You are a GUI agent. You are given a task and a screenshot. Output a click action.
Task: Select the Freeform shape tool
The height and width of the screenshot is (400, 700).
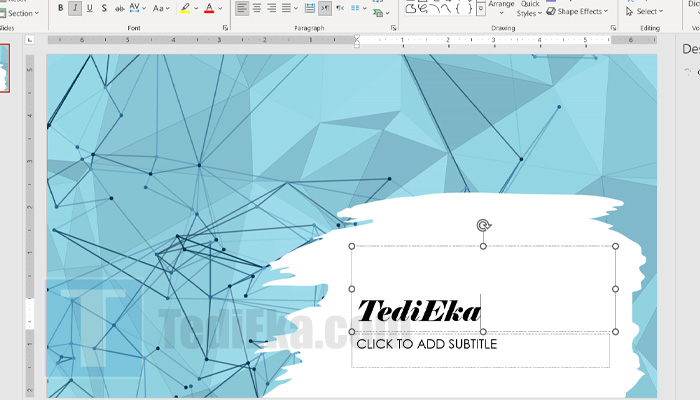(411, 8)
